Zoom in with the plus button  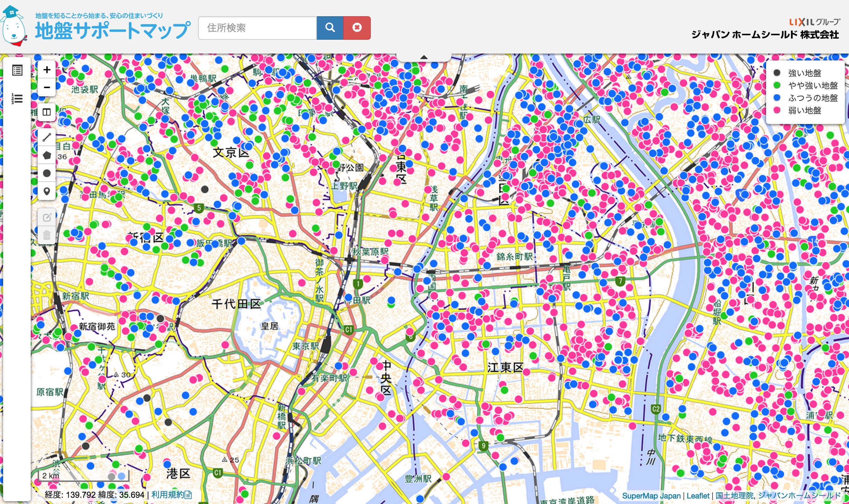[47, 70]
